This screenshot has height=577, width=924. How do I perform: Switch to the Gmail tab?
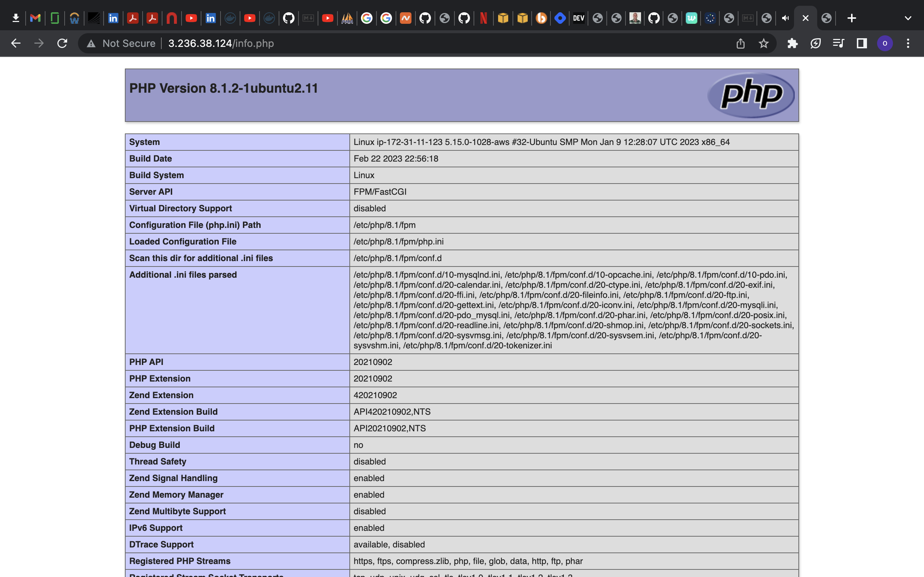coord(35,18)
